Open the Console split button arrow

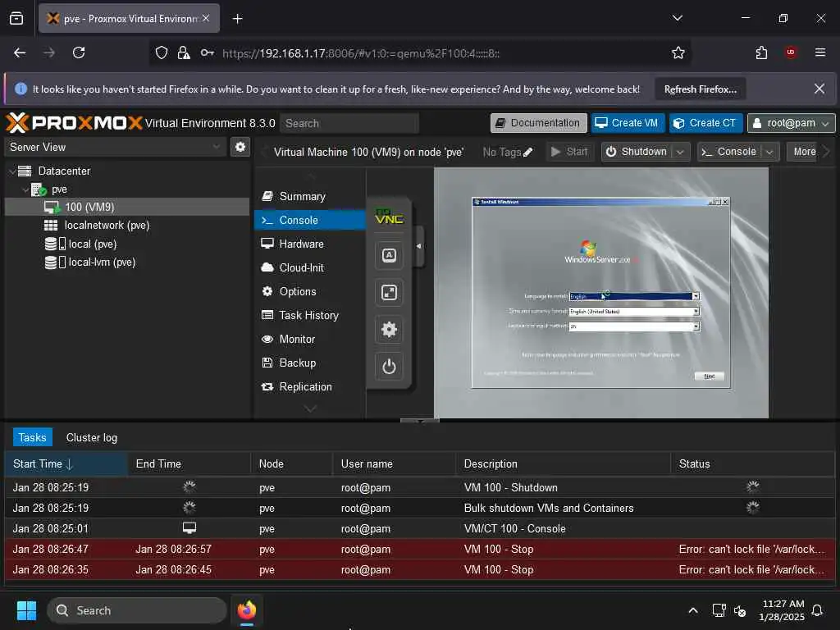(x=769, y=152)
